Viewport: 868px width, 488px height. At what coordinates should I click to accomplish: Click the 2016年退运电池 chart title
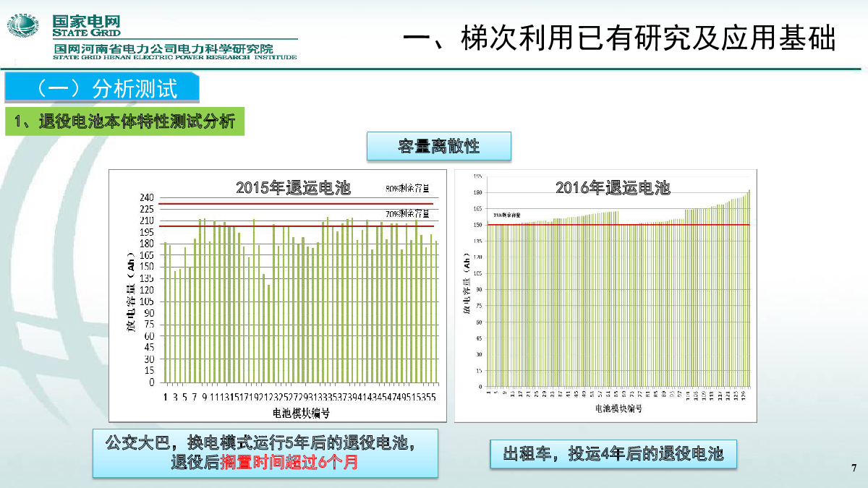pos(613,188)
